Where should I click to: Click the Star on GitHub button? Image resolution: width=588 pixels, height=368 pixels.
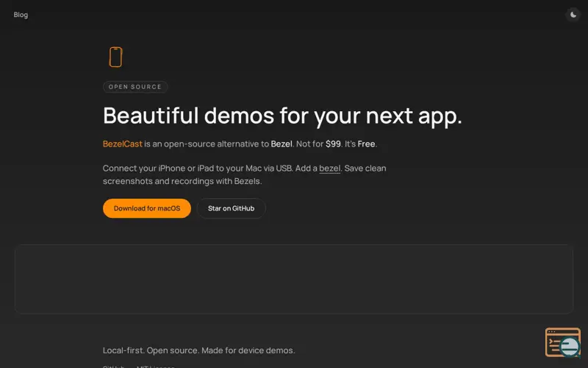point(232,208)
